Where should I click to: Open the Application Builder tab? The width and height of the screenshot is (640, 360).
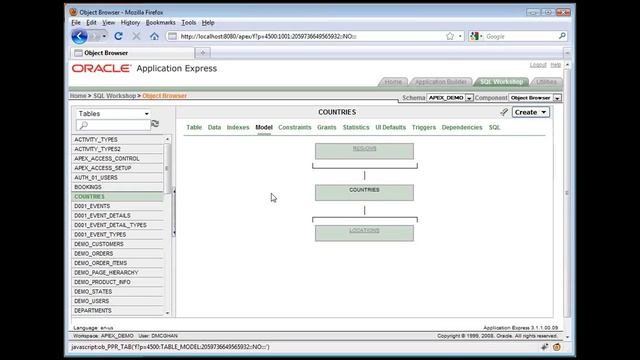click(x=441, y=82)
